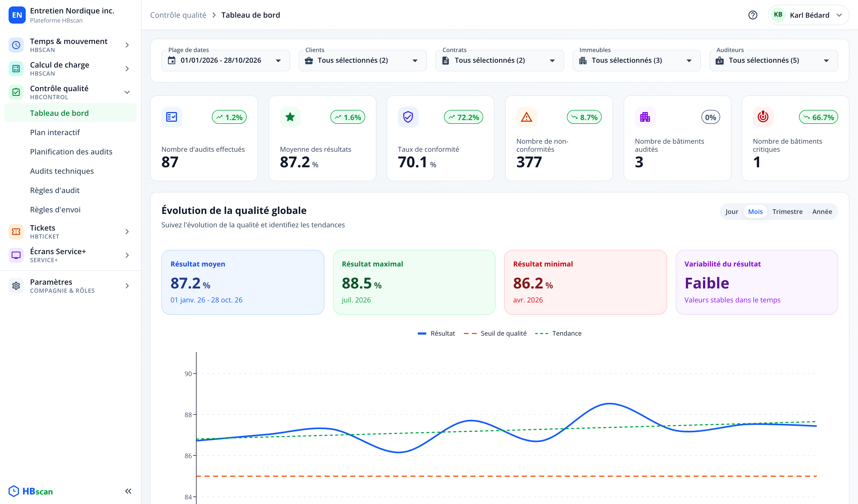Open Règles d'envoi page
The height and width of the screenshot is (504, 858).
tap(70, 209)
